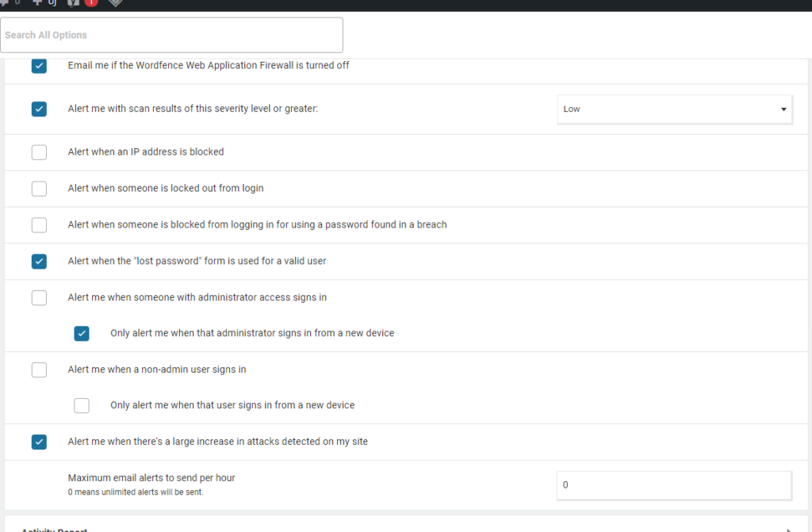
Task: Click the plus New content icon
Action: 37,2
